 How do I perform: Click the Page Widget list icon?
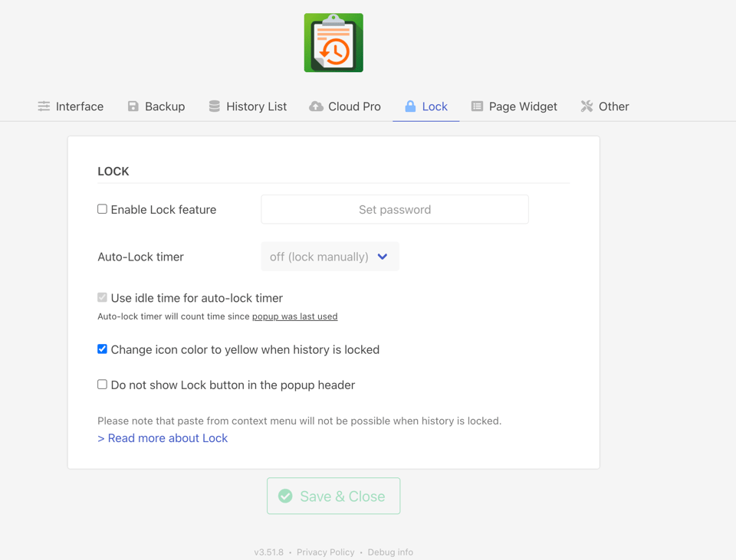(477, 106)
